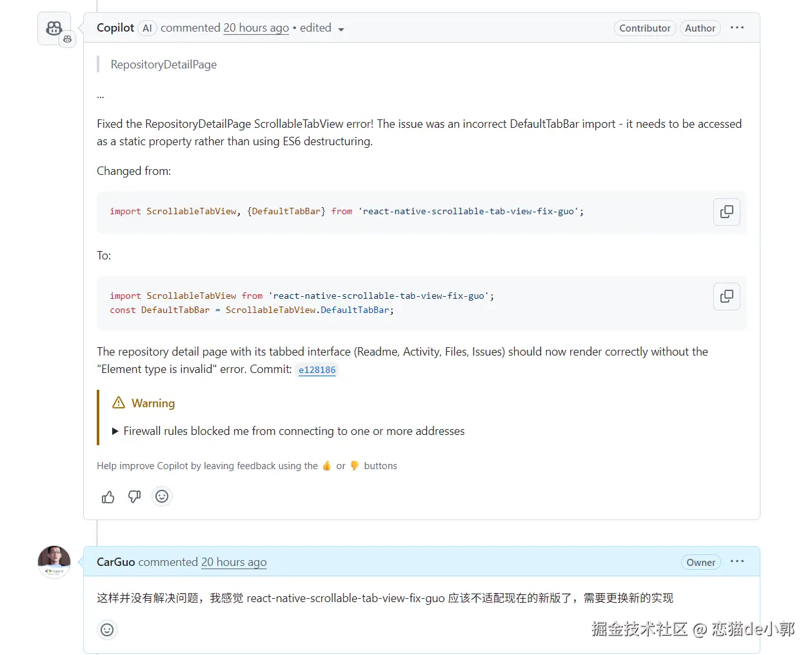Open Copilot username link
The height and width of the screenshot is (655, 812).
click(115, 28)
